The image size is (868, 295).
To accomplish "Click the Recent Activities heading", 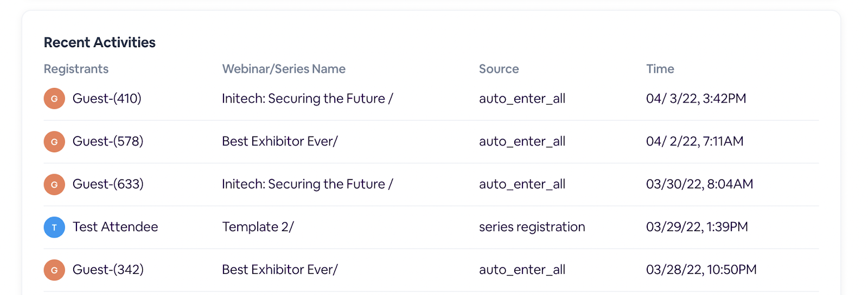I will pos(99,42).
